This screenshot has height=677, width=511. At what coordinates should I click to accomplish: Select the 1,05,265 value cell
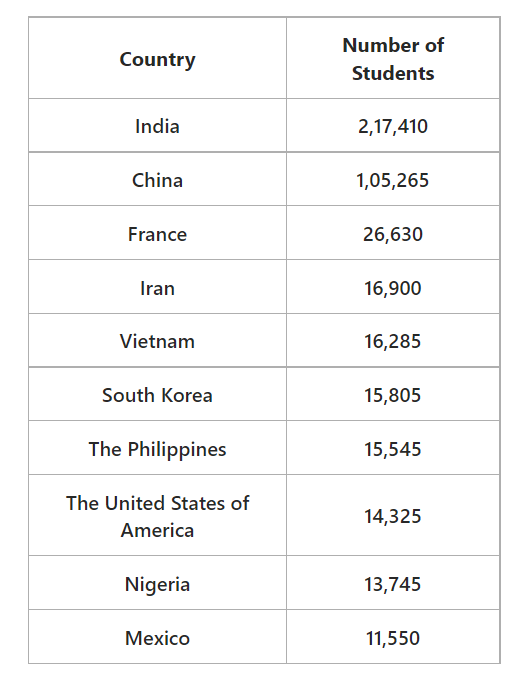[393, 180]
